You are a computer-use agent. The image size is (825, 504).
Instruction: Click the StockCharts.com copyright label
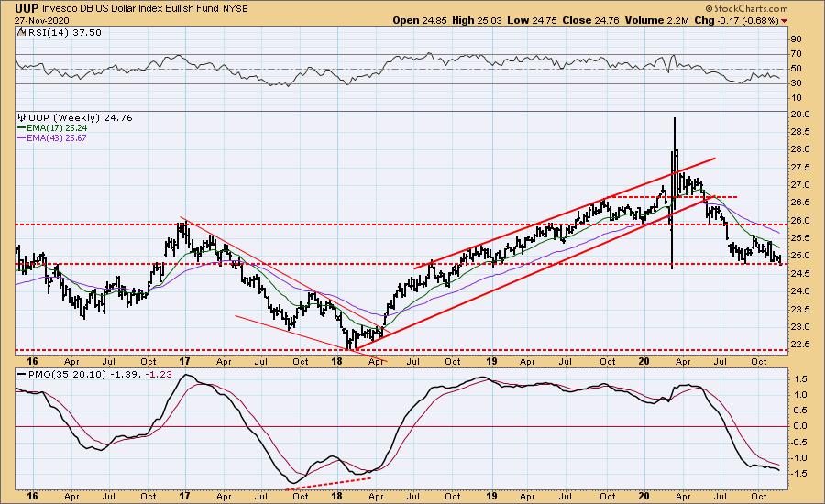[746, 8]
